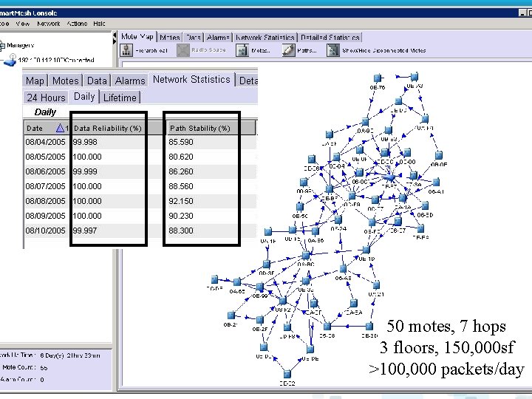532x399 pixels.
Task: Click the Mote Count status entry
Action: 25,367
